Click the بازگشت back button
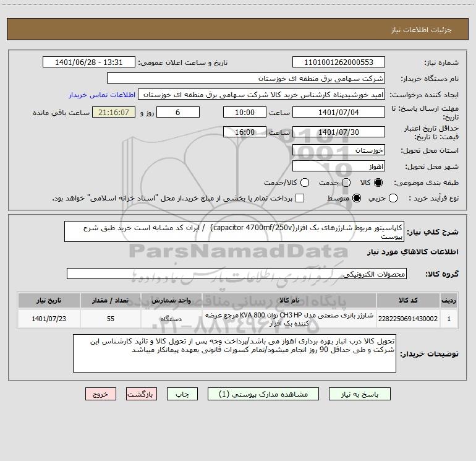Image resolution: width=476 pixels, height=461 pixels. click(x=142, y=394)
